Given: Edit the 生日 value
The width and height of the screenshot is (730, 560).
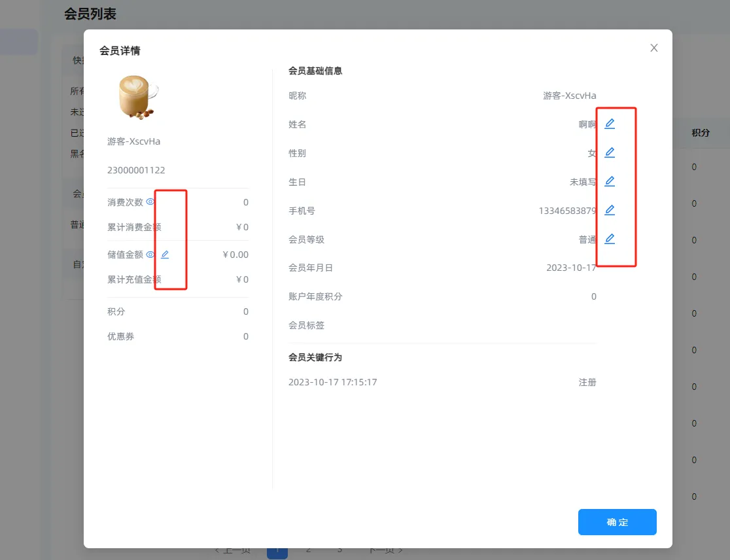Looking at the screenshot, I should point(610,181).
